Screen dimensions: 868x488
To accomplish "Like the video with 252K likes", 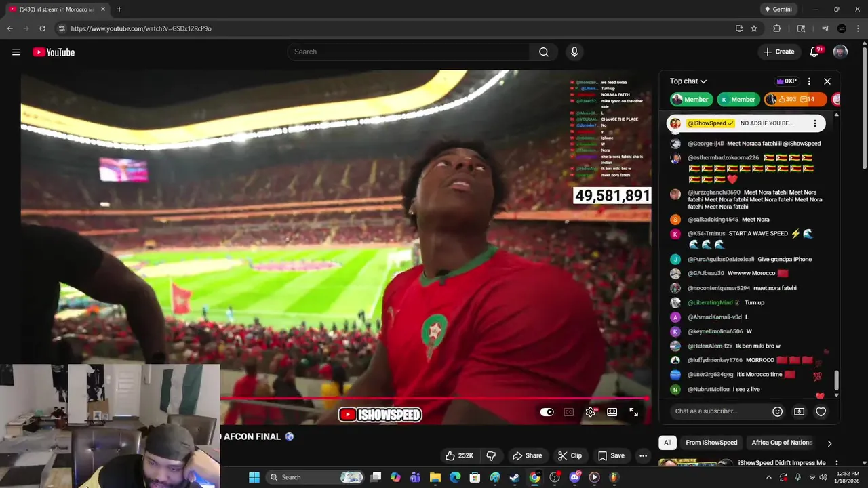I will click(x=459, y=455).
